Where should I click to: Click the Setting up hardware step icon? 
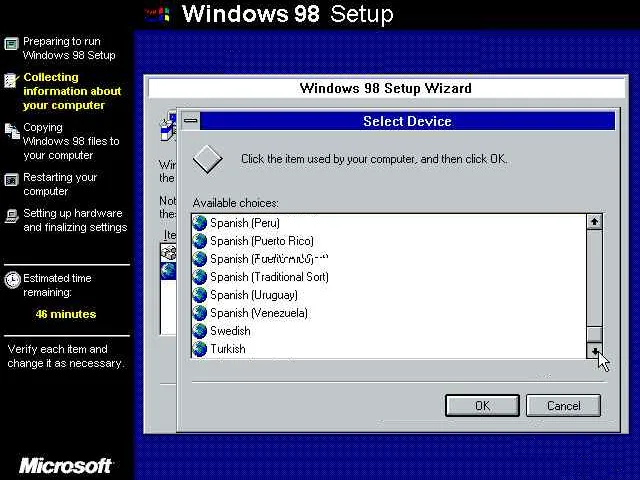[11, 216]
